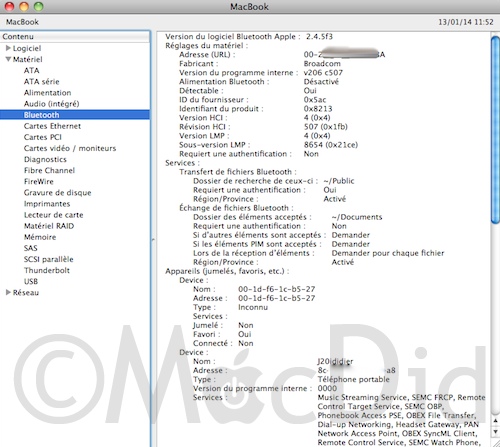Select SCSI parallèle entry
This screenshot has height=447, width=500.
(49, 259)
